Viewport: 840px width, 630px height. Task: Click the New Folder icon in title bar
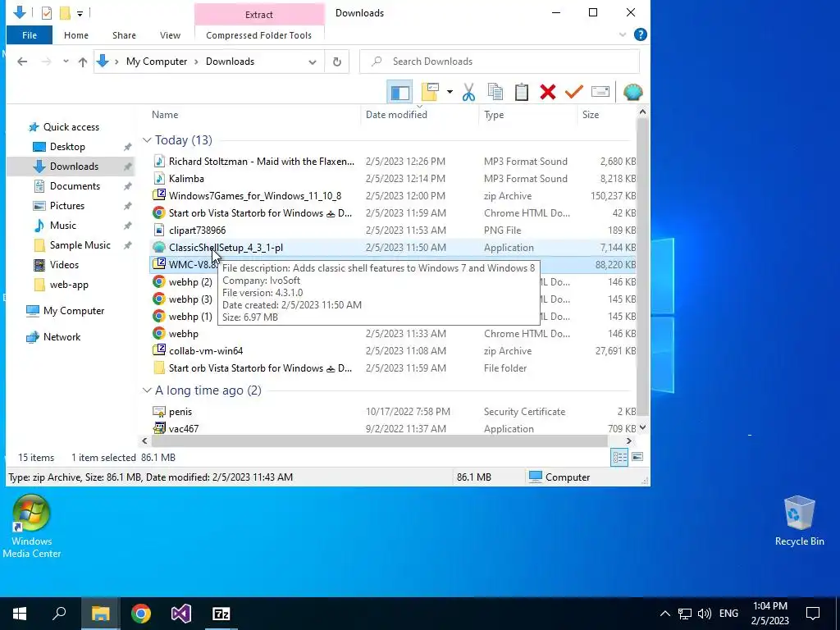(x=65, y=13)
